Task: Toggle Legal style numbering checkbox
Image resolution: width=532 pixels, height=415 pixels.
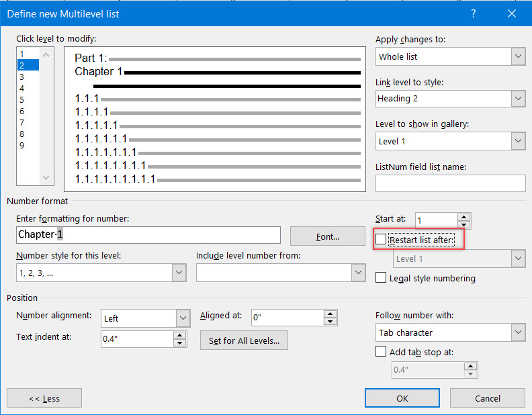Action: click(381, 278)
